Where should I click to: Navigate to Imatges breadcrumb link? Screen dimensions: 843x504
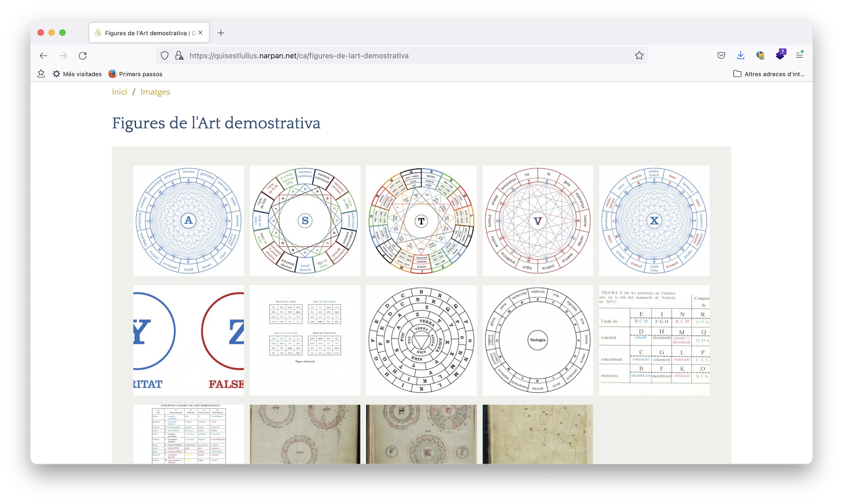pos(155,92)
